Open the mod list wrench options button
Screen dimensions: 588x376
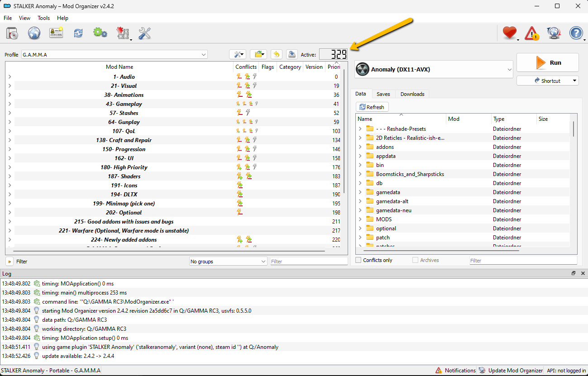point(238,54)
